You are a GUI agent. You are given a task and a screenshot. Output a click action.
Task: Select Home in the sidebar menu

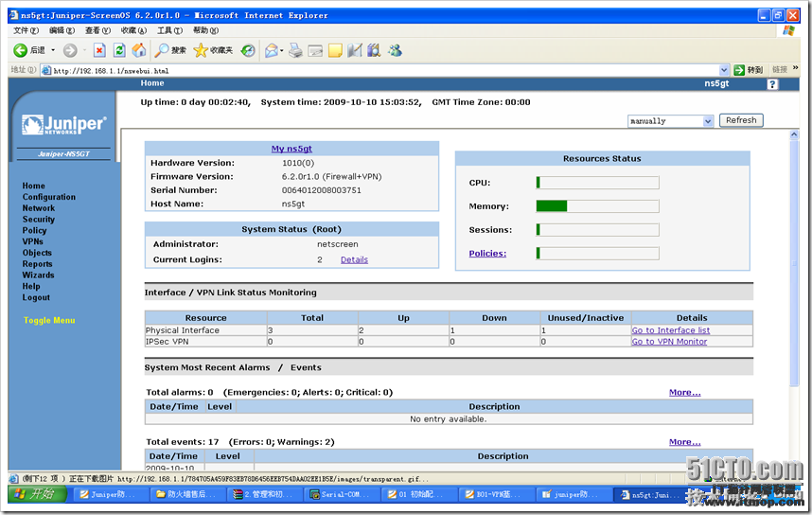click(34, 186)
